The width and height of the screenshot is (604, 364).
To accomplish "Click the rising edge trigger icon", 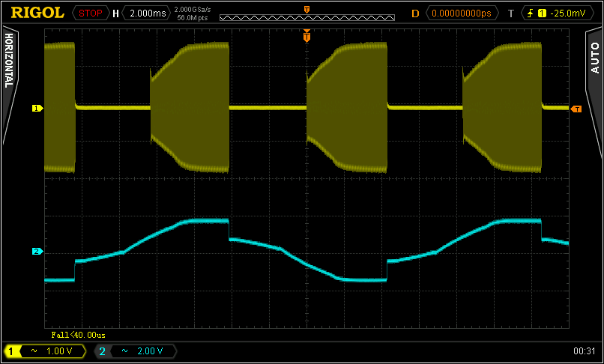I will [x=530, y=13].
